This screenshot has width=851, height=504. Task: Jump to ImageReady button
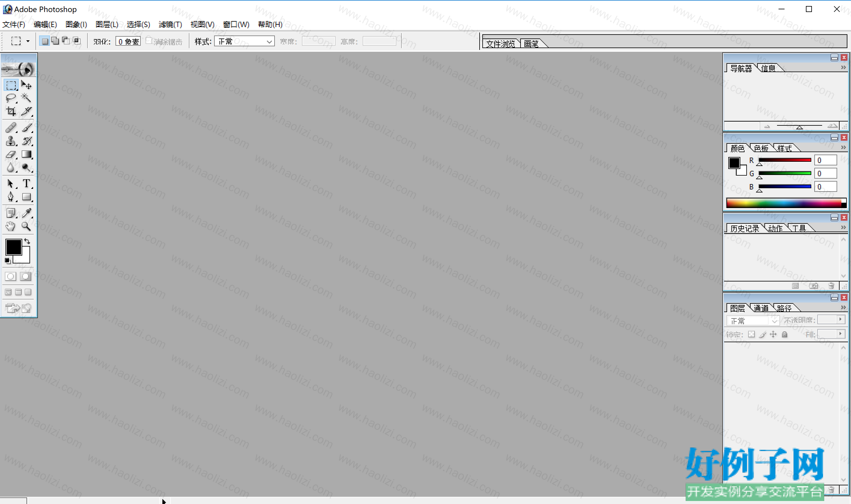(x=18, y=308)
